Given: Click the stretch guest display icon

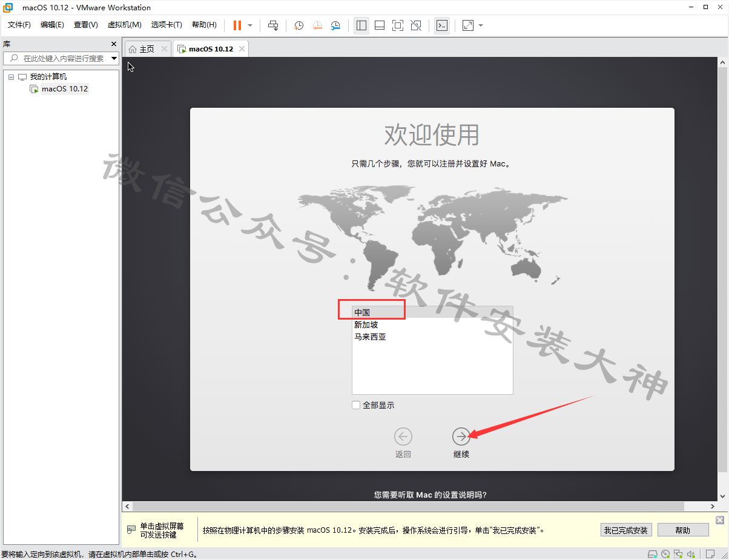Looking at the screenshot, I should pos(468,25).
